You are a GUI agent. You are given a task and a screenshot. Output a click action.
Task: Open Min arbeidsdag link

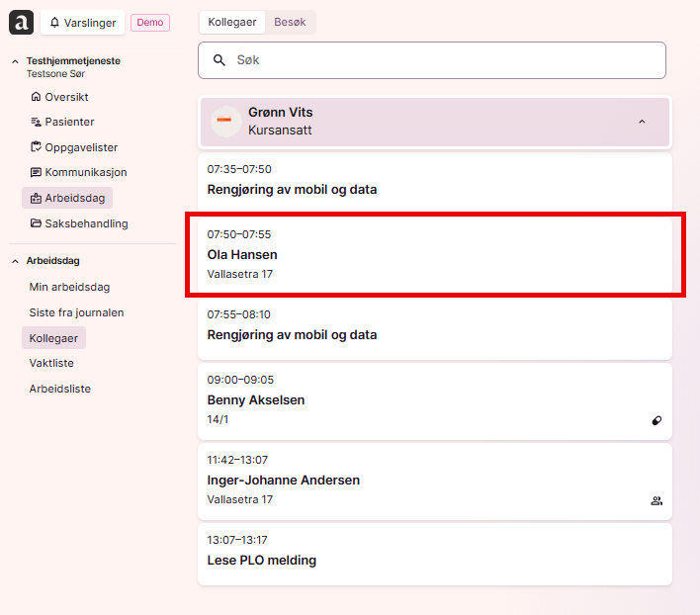click(x=69, y=287)
